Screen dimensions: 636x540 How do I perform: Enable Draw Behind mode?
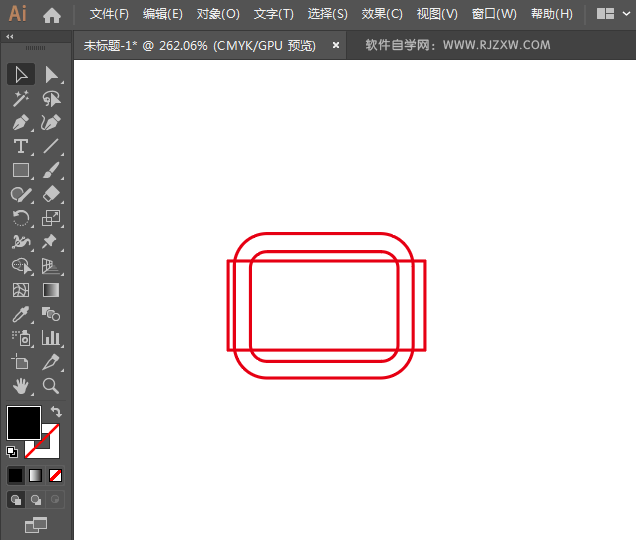point(36,500)
